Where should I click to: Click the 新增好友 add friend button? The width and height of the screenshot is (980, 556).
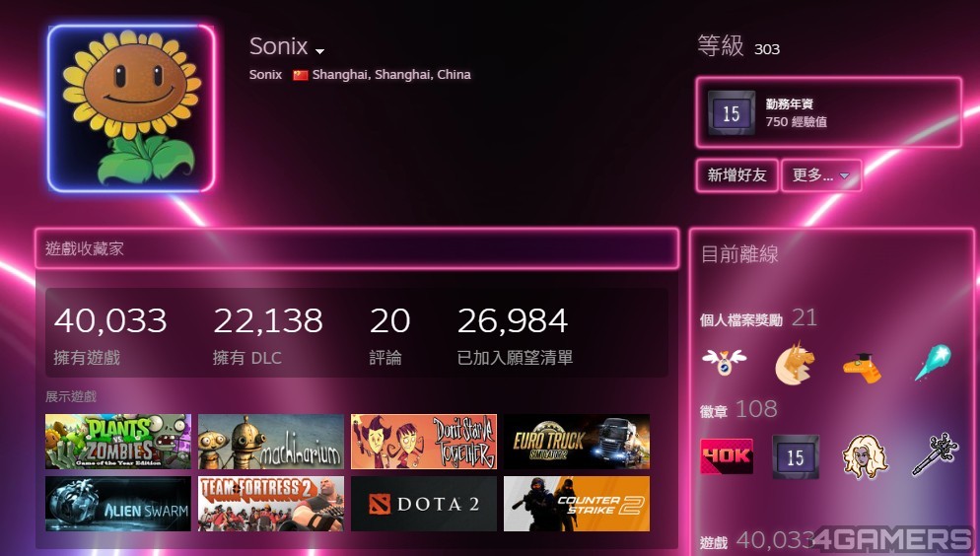click(x=736, y=175)
